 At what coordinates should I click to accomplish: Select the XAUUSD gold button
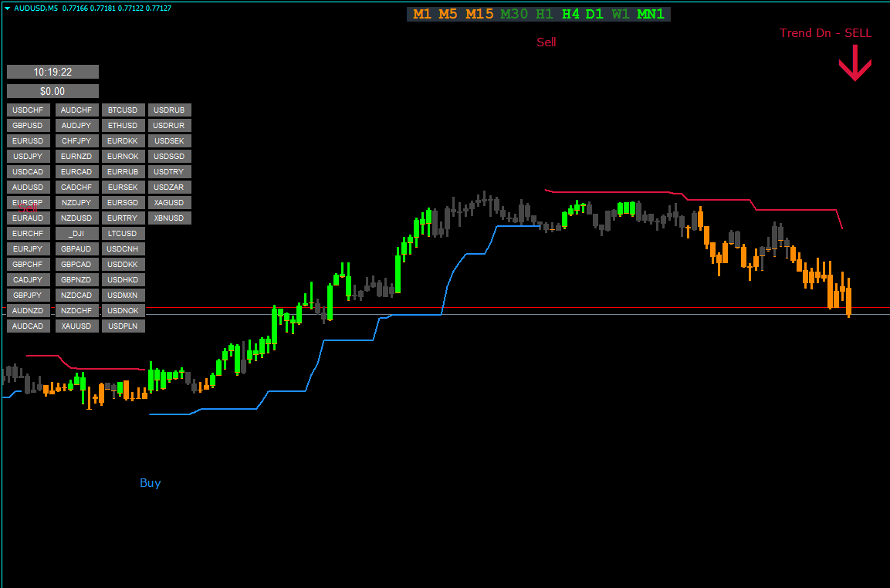76,326
